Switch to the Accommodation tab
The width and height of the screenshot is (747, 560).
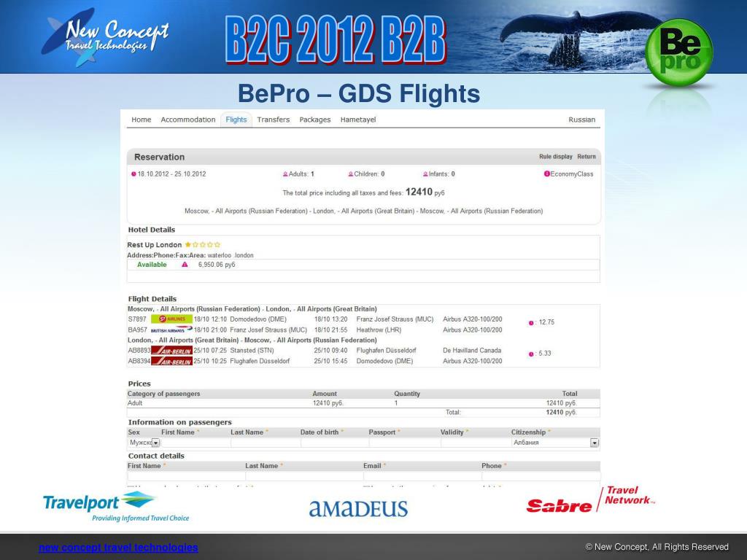point(187,120)
